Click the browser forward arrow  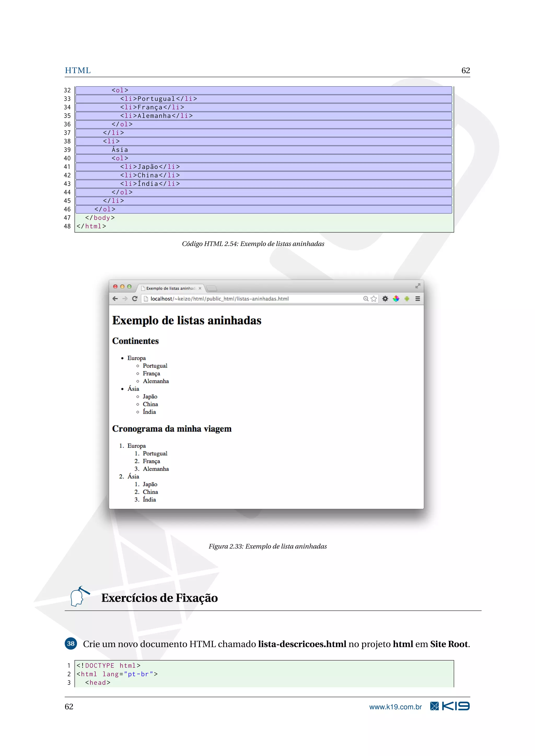125,299
